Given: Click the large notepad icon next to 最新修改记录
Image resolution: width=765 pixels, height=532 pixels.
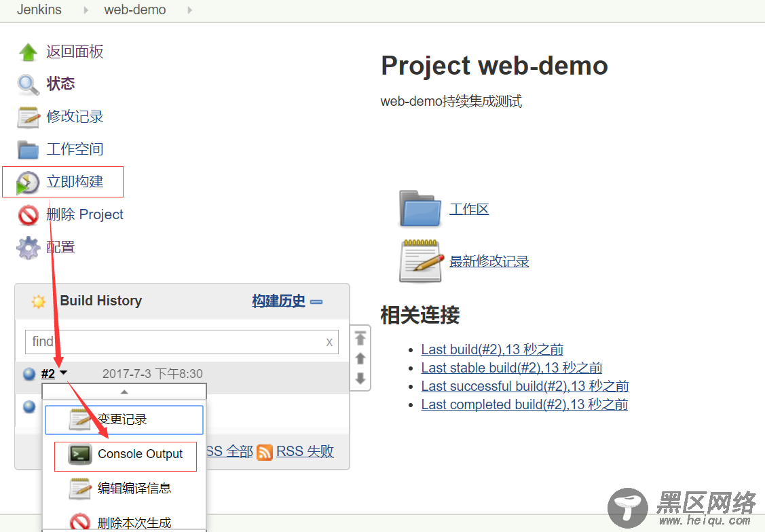Looking at the screenshot, I should [x=422, y=261].
